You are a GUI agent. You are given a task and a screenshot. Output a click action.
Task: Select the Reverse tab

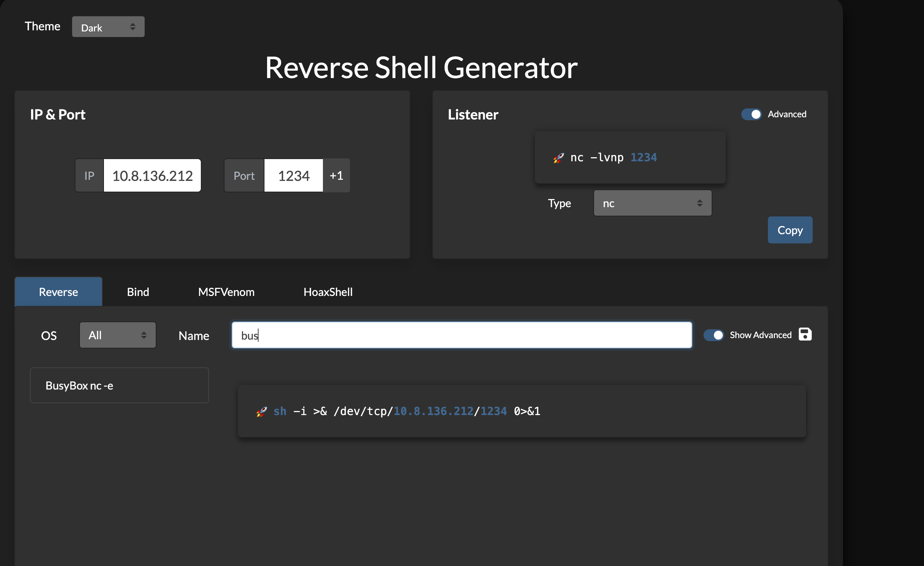click(x=58, y=292)
